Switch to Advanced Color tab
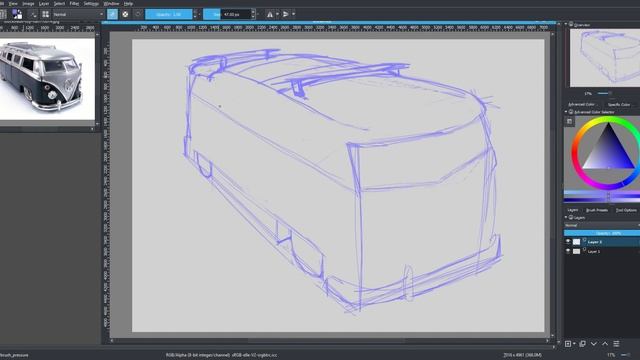 click(581, 104)
